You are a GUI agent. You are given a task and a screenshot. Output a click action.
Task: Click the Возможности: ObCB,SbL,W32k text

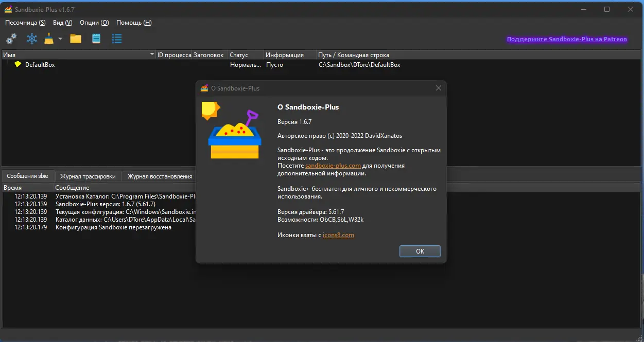(321, 220)
